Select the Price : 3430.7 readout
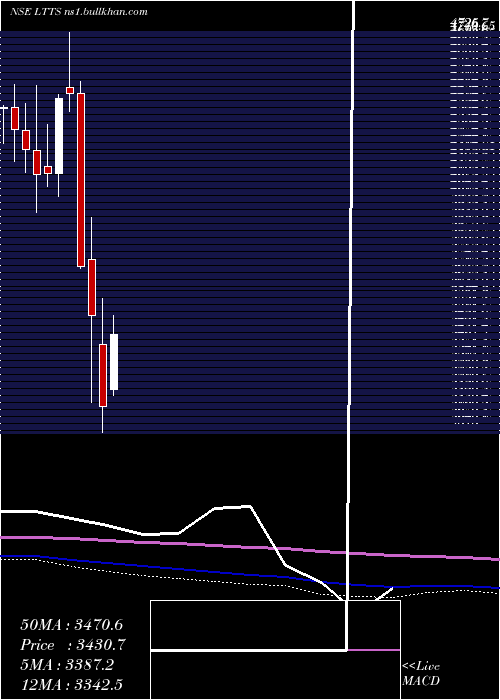The height and width of the screenshot is (700, 500). click(x=73, y=645)
